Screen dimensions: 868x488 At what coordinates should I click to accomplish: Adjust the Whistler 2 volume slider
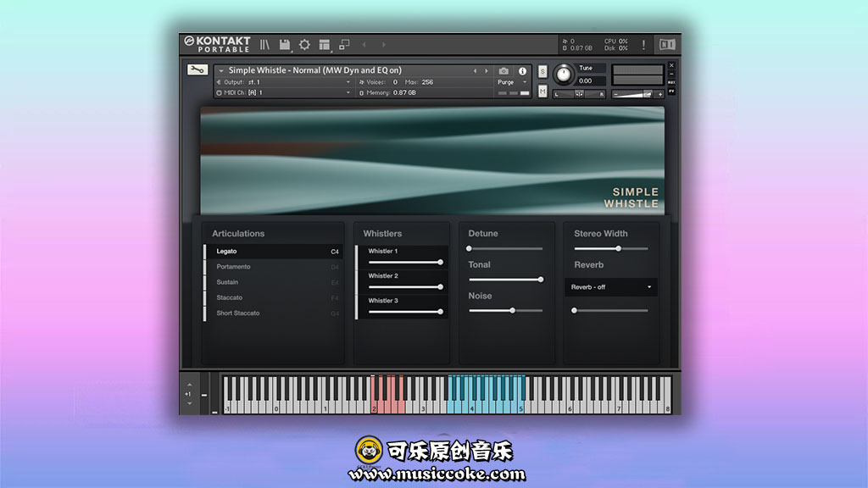click(406, 287)
